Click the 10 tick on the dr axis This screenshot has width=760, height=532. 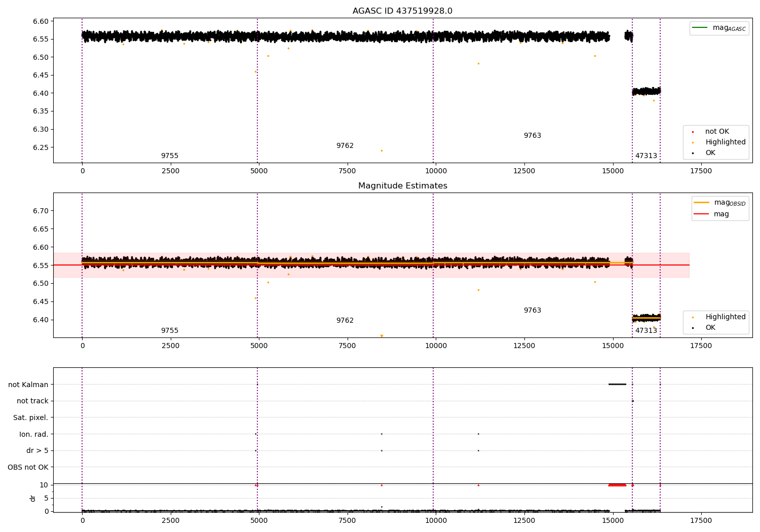coord(44,485)
